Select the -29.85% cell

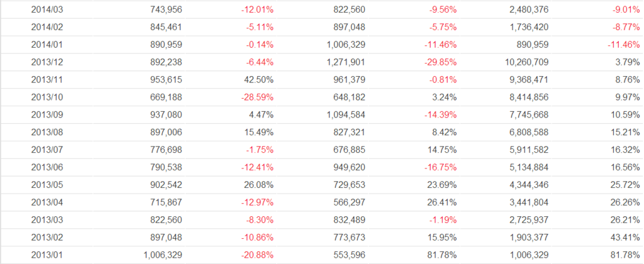pyautogui.click(x=441, y=62)
